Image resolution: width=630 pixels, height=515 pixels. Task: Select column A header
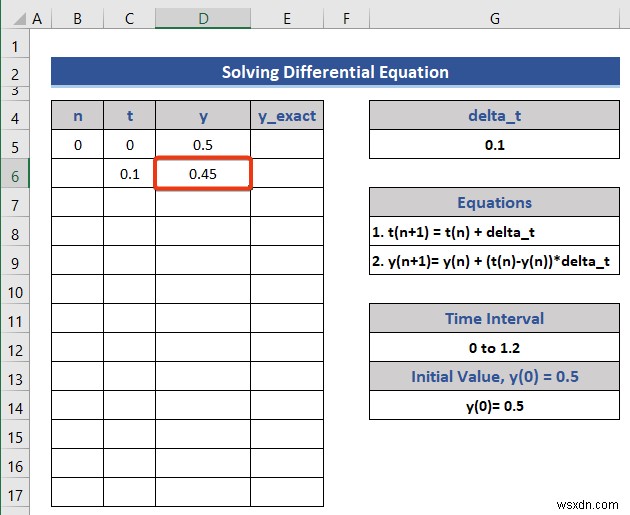37,18
